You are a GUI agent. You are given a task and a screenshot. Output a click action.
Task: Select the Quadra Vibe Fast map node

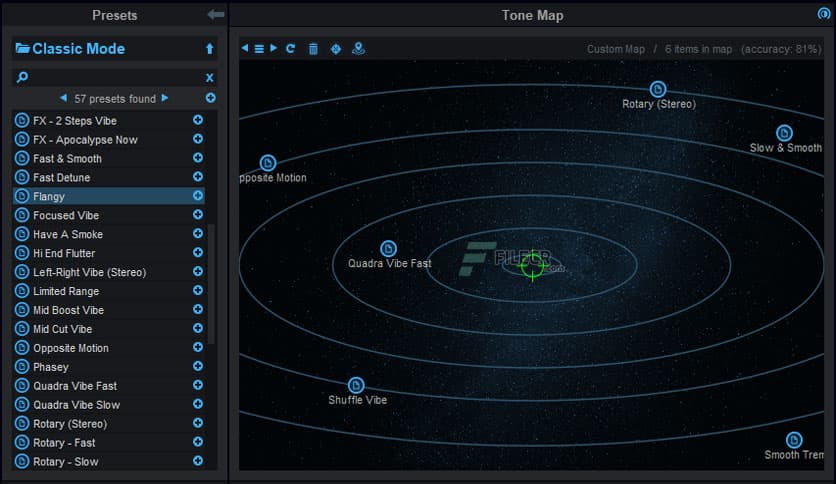click(388, 248)
